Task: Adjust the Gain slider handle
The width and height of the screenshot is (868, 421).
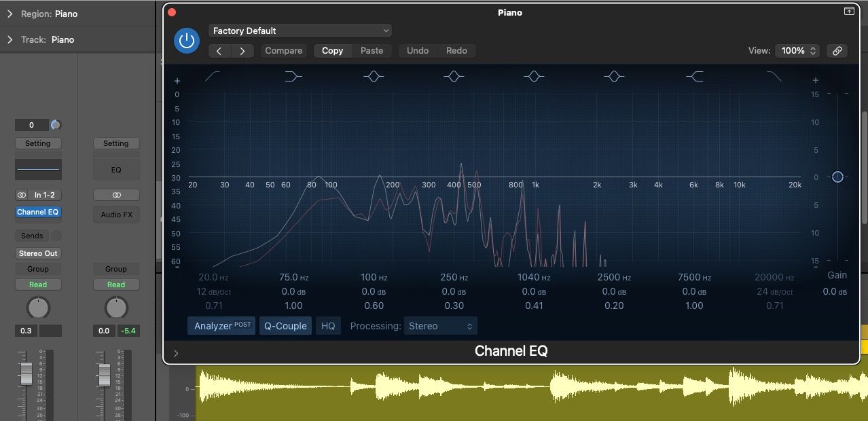Action: (x=837, y=177)
